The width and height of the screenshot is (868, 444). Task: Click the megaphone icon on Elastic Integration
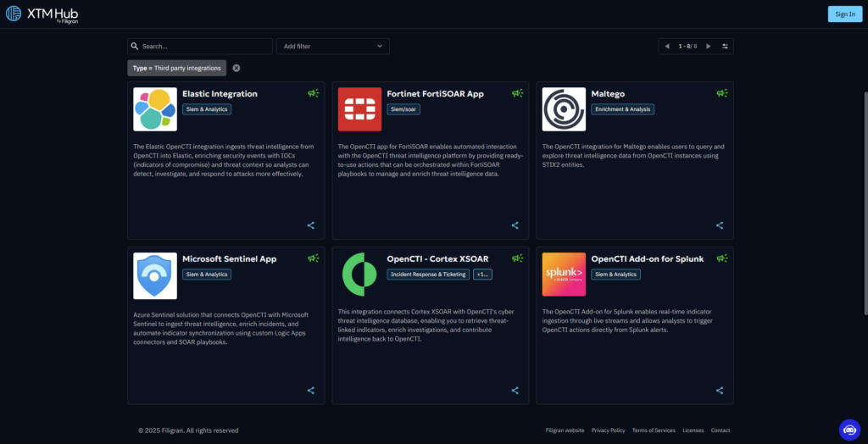coord(313,93)
